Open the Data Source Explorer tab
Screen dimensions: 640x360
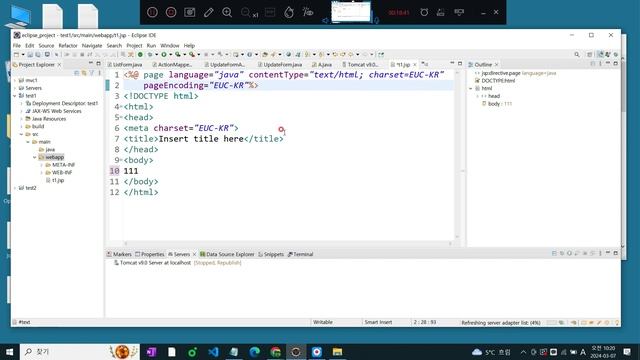(227, 254)
